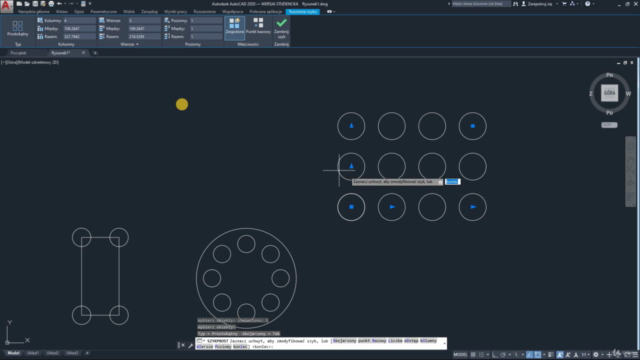Click the search keyword input field

[x=481, y=4]
